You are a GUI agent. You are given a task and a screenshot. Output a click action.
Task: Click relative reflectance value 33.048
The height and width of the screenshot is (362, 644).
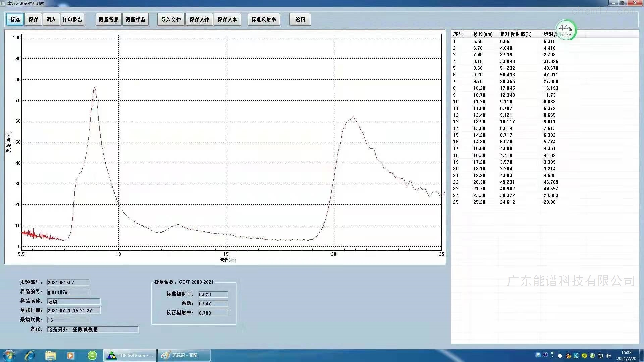(507, 61)
